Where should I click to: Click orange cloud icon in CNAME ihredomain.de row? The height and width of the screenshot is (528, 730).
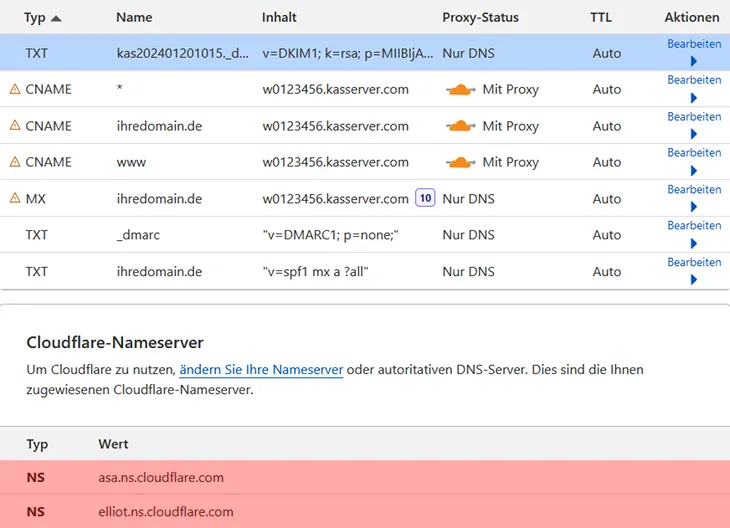pos(460,126)
